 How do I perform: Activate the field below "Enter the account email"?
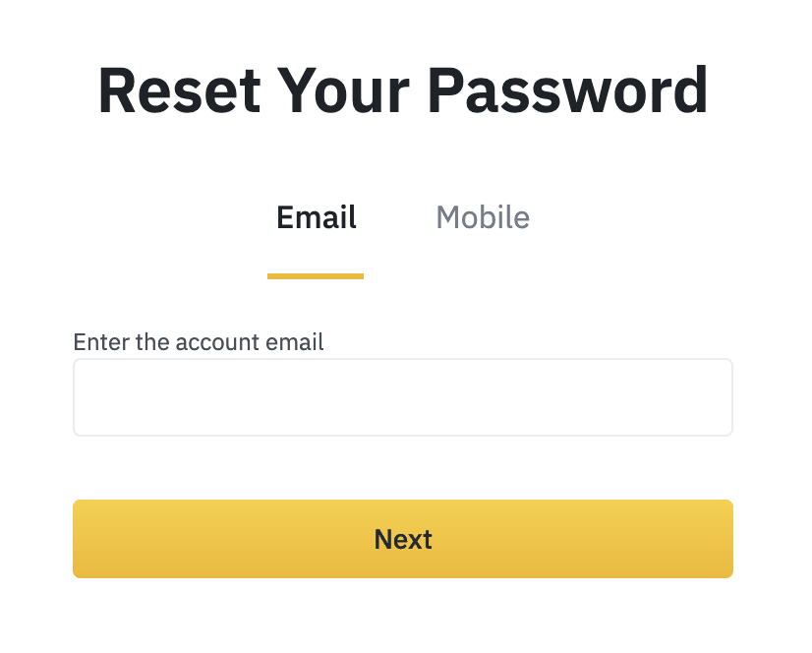[402, 397]
